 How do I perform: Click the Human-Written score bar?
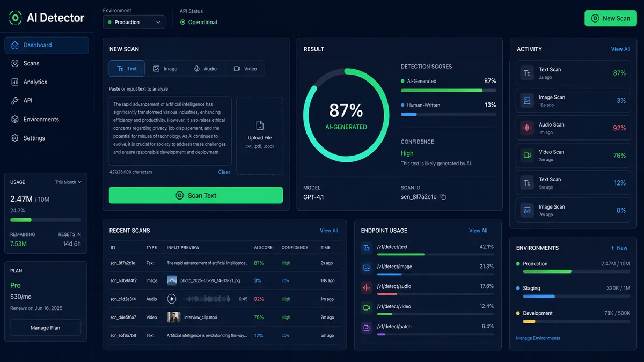click(448, 114)
